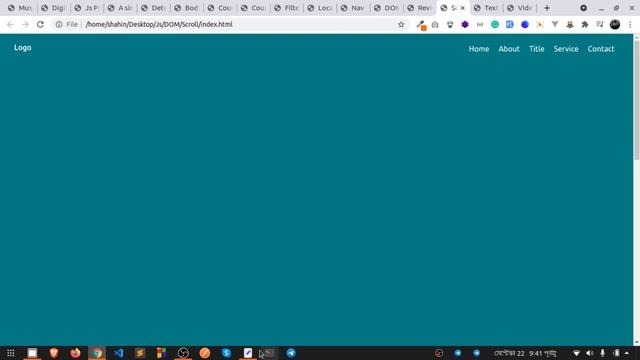
Task: Select the Title nav link
Action: (537, 49)
